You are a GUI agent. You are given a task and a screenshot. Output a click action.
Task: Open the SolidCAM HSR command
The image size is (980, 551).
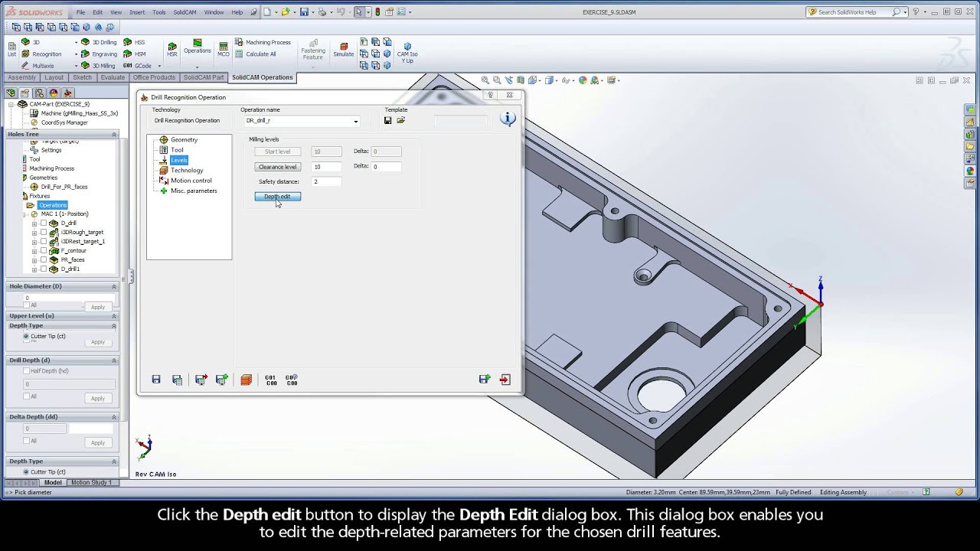coord(171,50)
